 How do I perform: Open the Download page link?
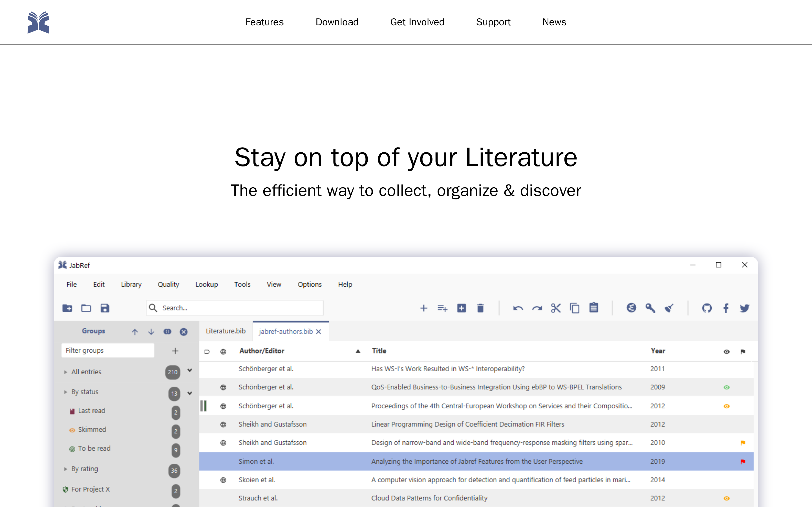tap(337, 22)
